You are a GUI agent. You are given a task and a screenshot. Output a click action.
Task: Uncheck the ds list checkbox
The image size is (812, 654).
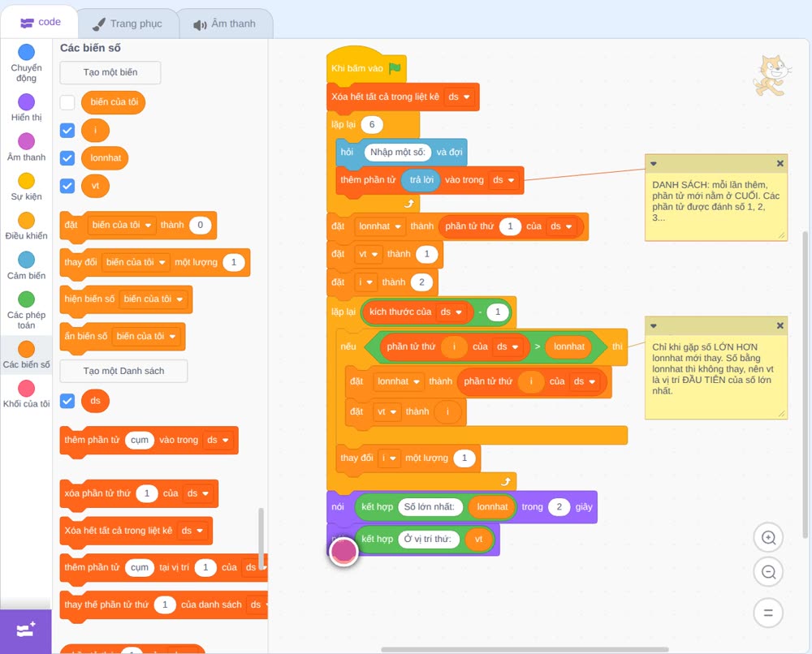coord(67,401)
